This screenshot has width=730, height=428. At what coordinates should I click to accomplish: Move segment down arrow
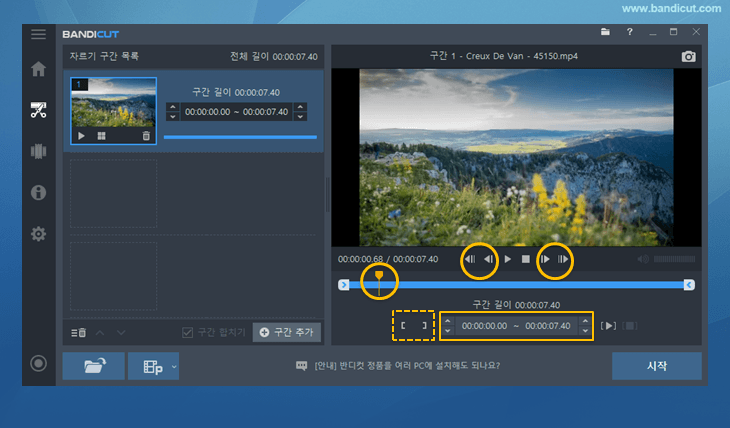click(121, 333)
